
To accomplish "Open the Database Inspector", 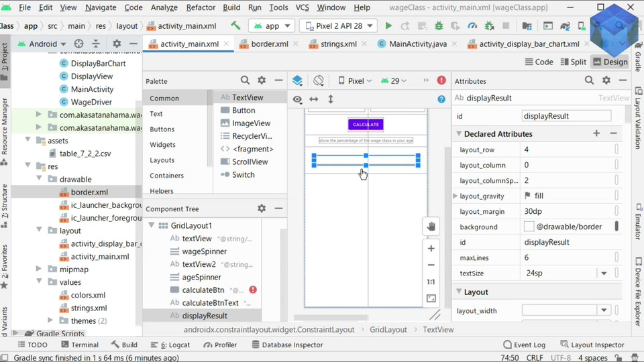I will (x=287, y=345).
